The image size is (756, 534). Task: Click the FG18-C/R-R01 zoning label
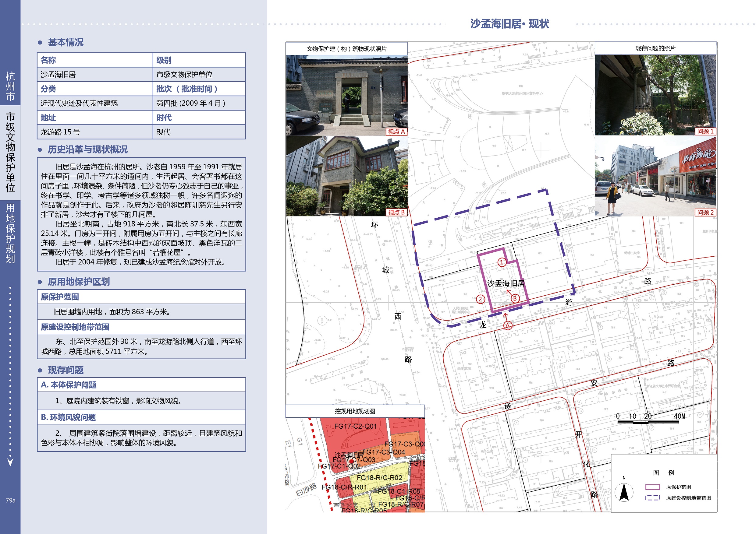pyautogui.click(x=344, y=487)
